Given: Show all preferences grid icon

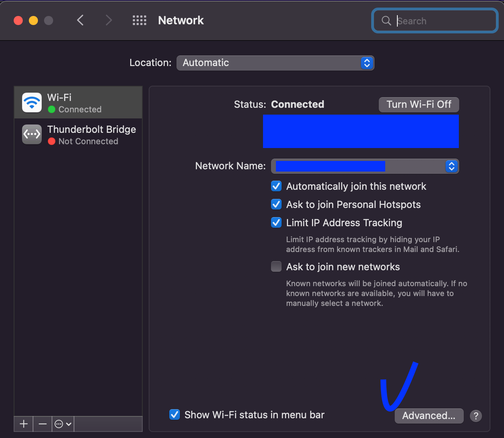Looking at the screenshot, I should (x=139, y=20).
